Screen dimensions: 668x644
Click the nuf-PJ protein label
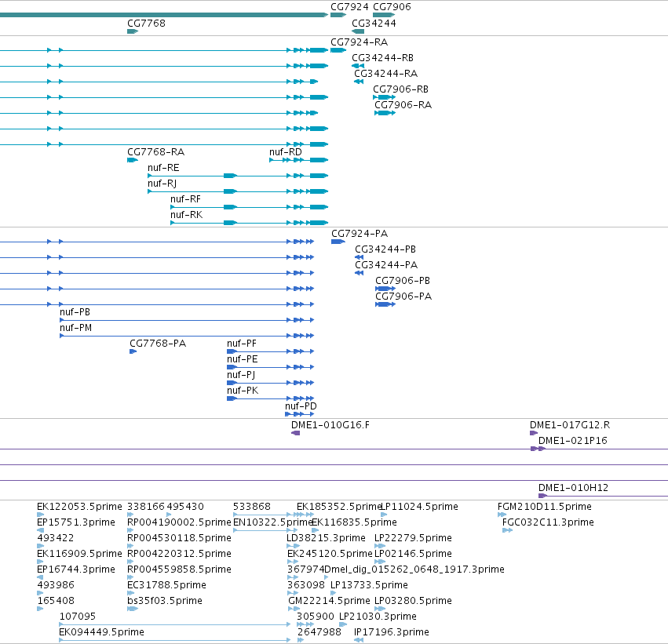pos(241,375)
